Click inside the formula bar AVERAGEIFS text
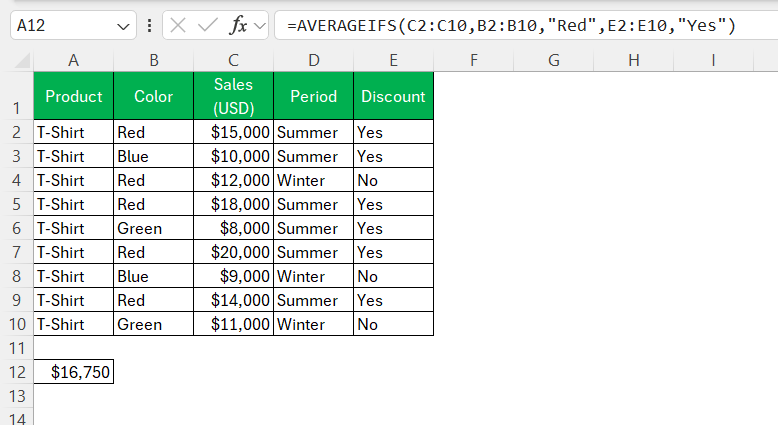The image size is (778, 425). pos(511,25)
